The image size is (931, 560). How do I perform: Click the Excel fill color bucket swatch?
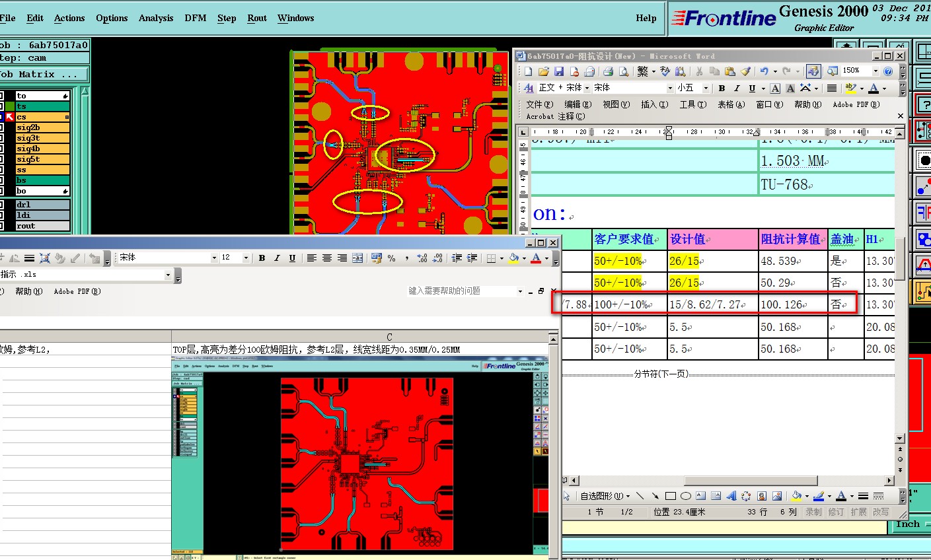click(x=513, y=258)
